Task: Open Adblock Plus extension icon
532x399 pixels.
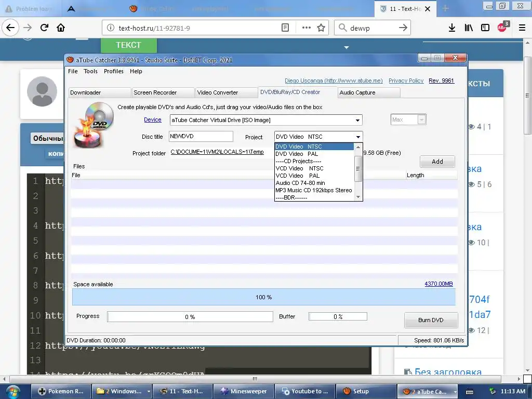Action: click(x=502, y=27)
